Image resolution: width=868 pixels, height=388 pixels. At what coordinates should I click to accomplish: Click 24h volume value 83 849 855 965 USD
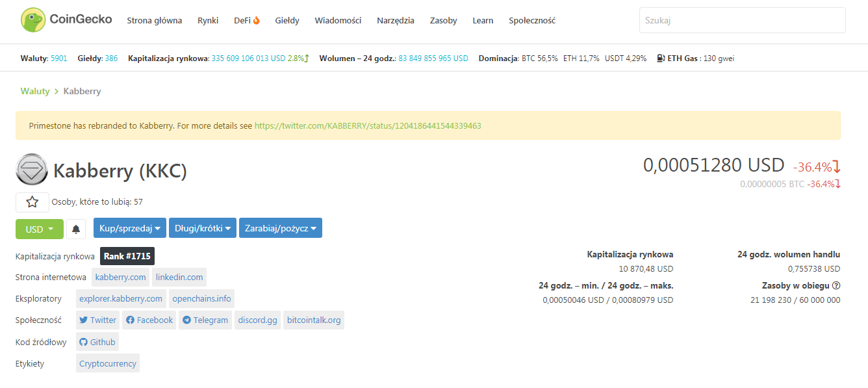[433, 58]
